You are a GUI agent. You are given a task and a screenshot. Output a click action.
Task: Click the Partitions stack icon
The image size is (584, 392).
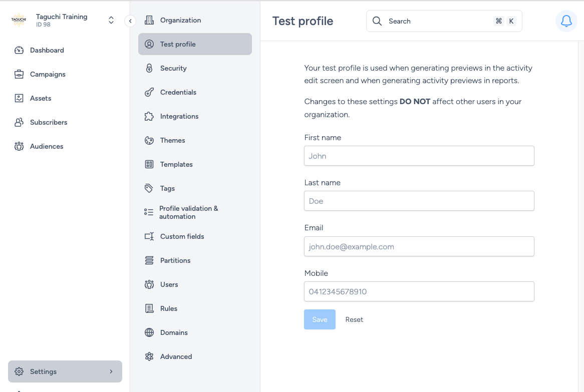click(x=149, y=260)
